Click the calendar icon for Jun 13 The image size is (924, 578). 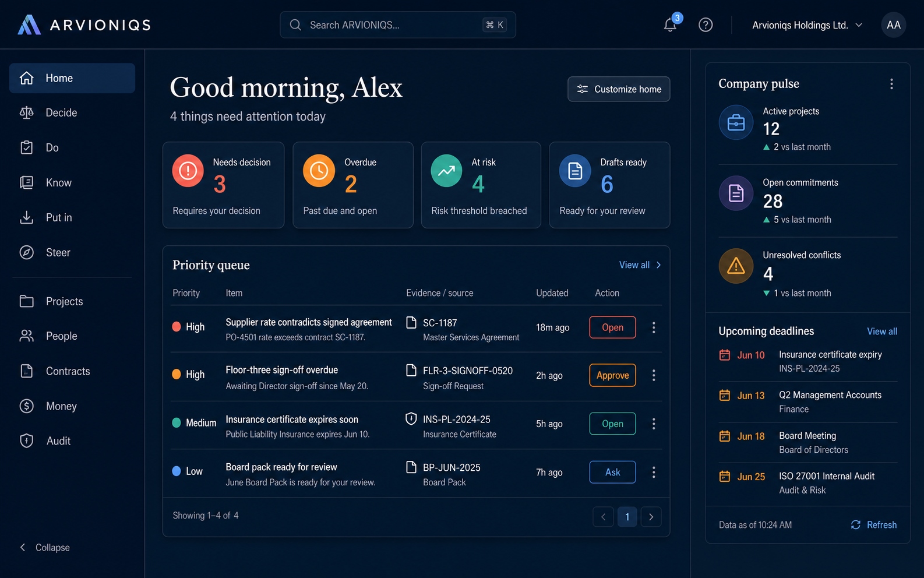(725, 395)
